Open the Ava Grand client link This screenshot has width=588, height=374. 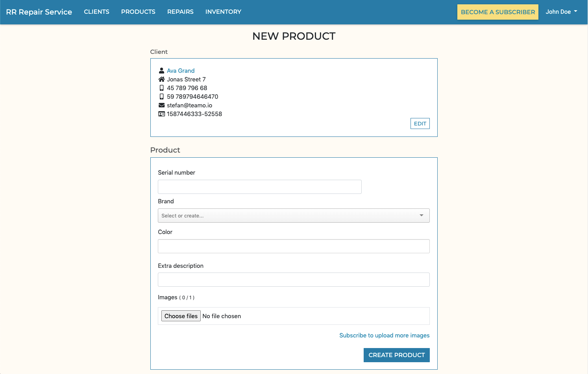(x=181, y=70)
